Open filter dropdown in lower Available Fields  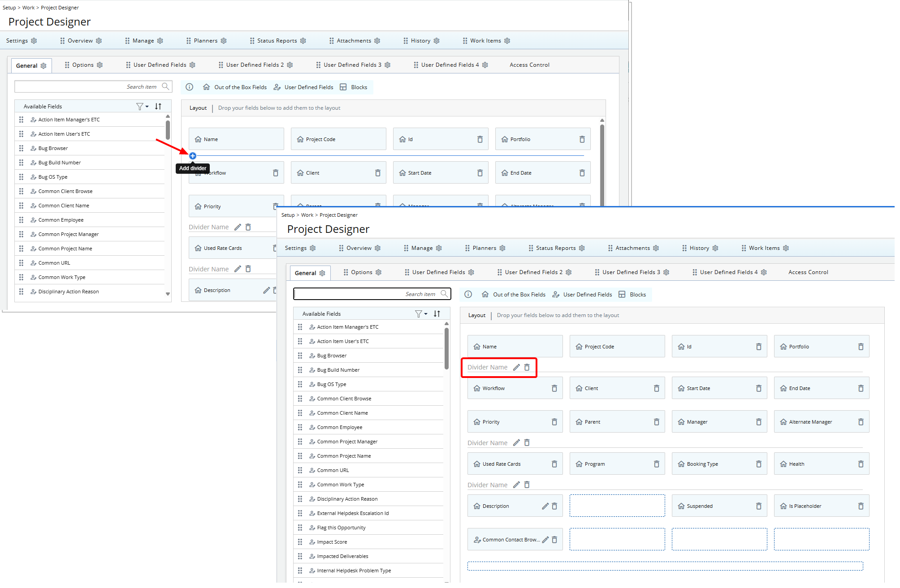pos(421,313)
